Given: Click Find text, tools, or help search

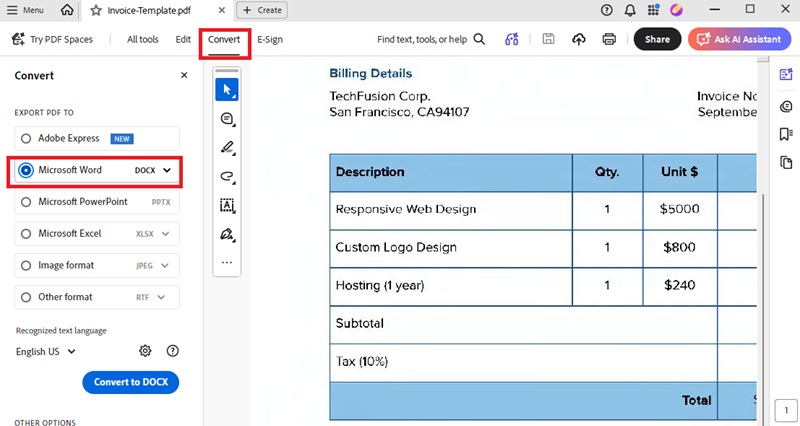Looking at the screenshot, I should click(x=431, y=39).
